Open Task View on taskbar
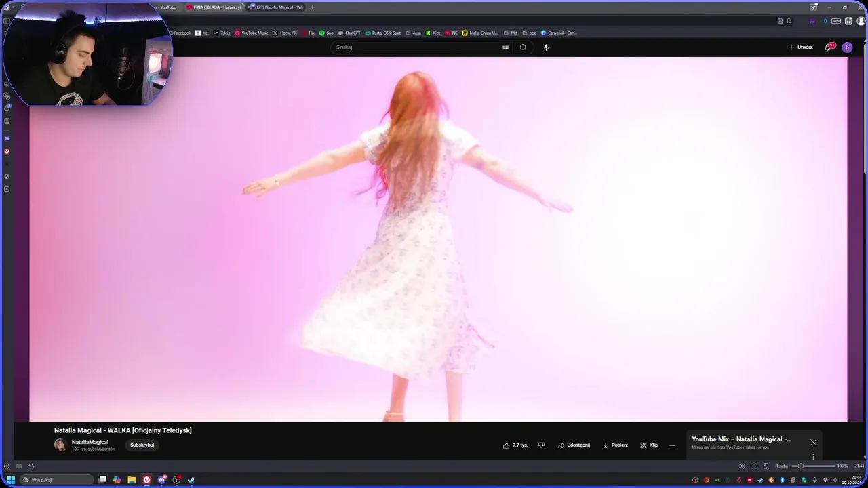 [102, 480]
